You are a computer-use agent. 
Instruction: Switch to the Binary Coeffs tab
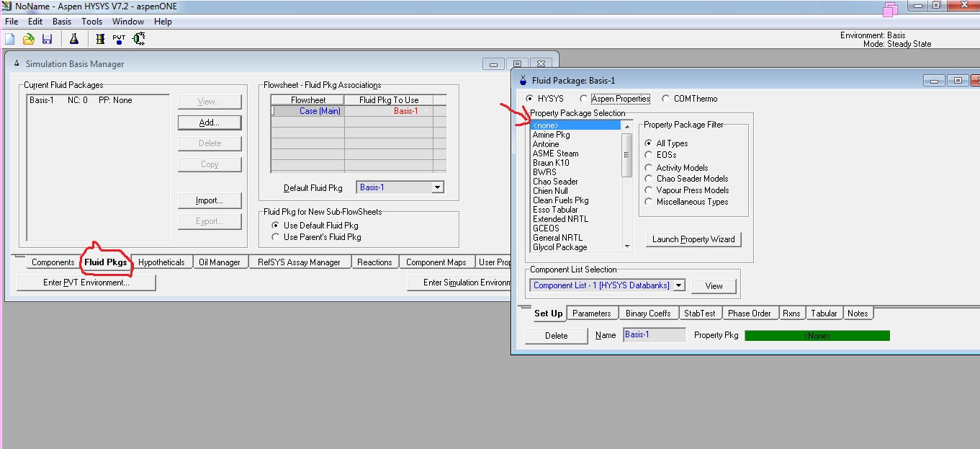coord(648,313)
